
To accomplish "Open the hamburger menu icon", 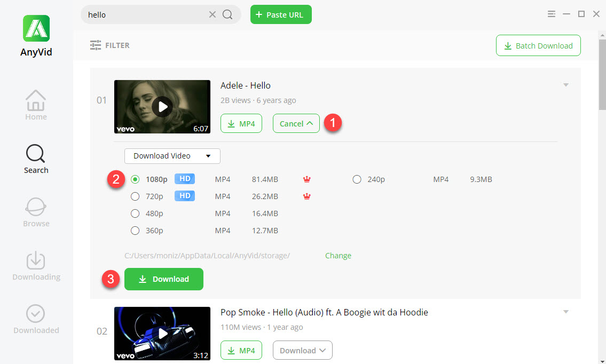I will point(552,14).
